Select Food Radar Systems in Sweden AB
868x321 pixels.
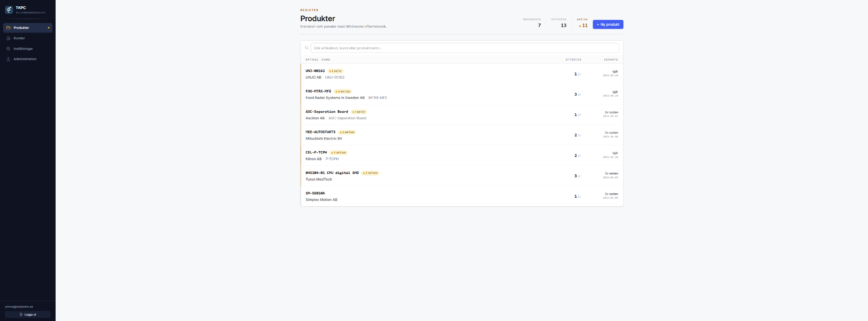[x=335, y=98]
